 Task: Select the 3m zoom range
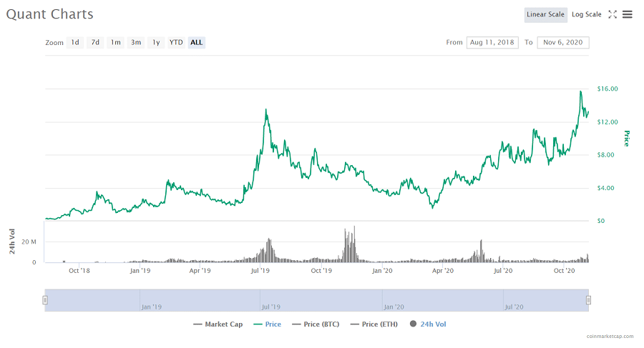pos(136,42)
